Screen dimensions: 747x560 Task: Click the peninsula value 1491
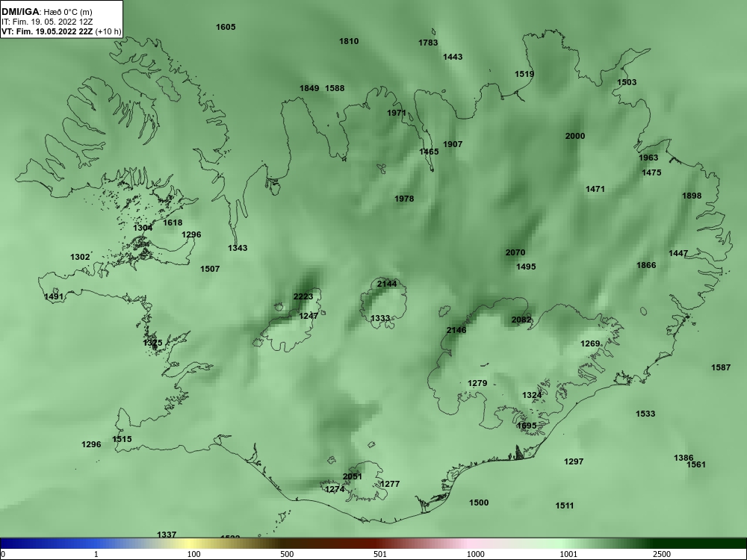(x=53, y=297)
